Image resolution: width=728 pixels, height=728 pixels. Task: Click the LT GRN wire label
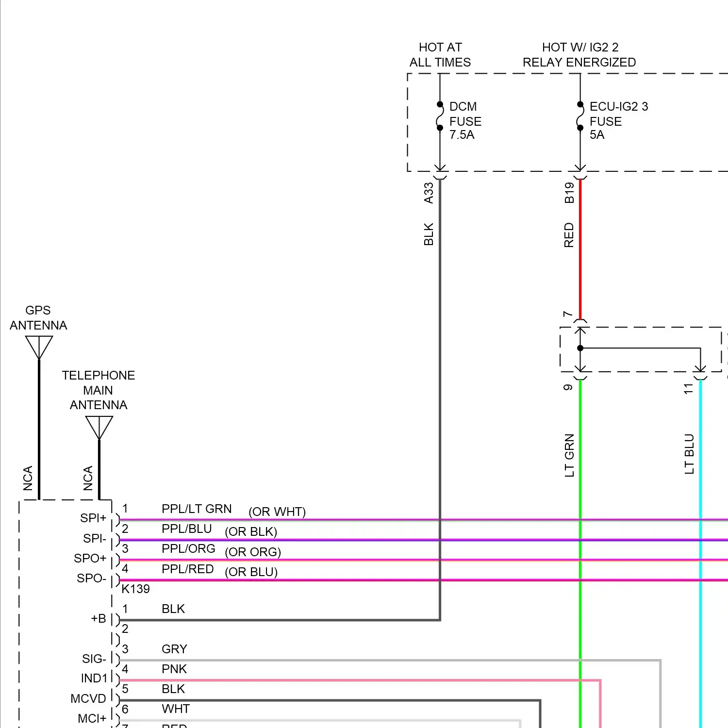[569, 455]
